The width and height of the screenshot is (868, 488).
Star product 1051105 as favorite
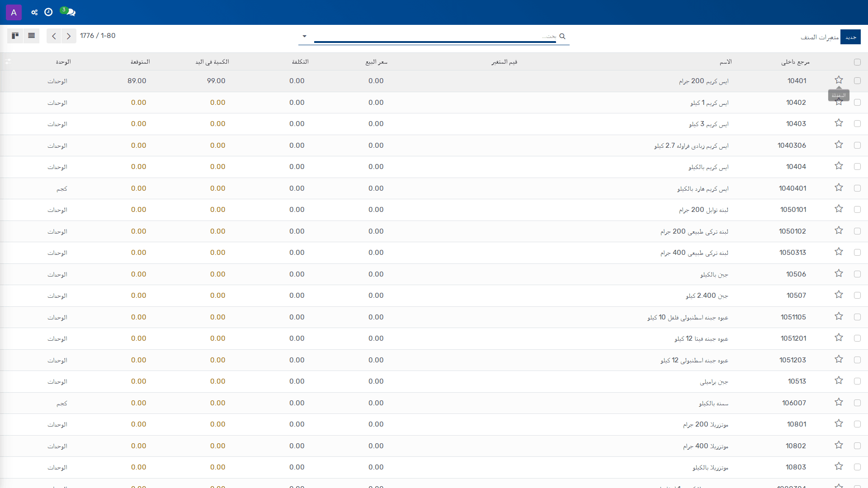click(839, 316)
